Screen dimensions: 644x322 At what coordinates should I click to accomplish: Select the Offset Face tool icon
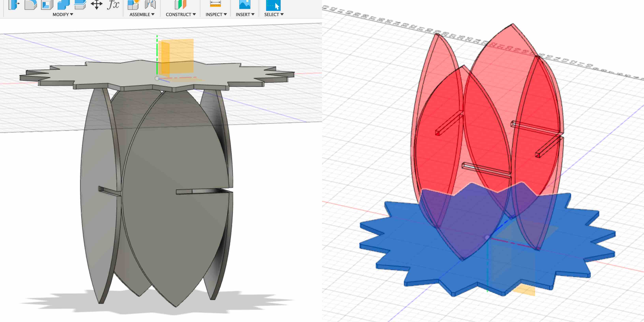(80, 5)
